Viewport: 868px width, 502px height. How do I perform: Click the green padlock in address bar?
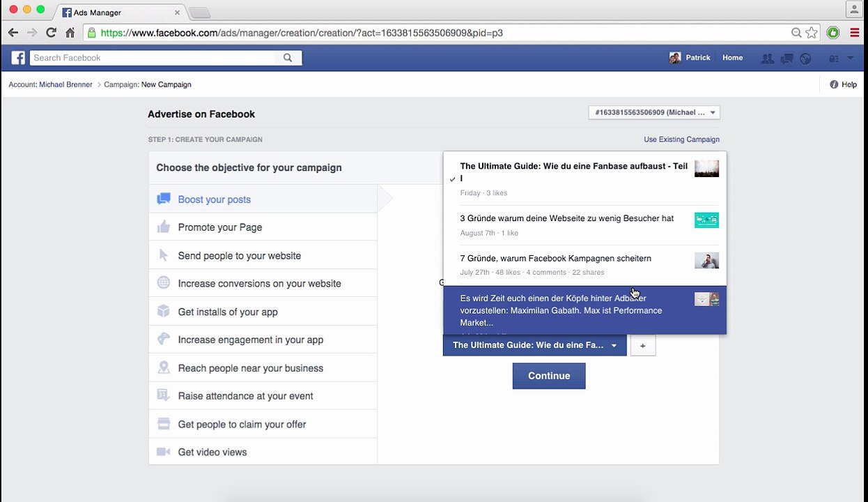point(92,33)
